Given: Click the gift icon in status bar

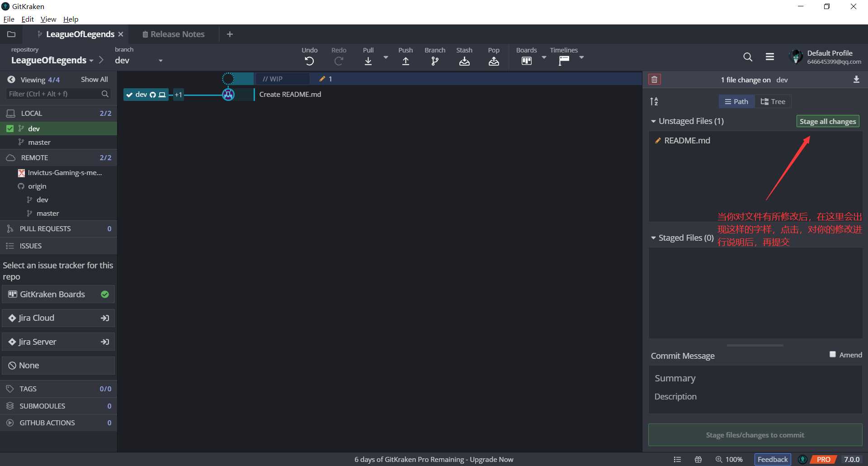Looking at the screenshot, I should pos(698,460).
